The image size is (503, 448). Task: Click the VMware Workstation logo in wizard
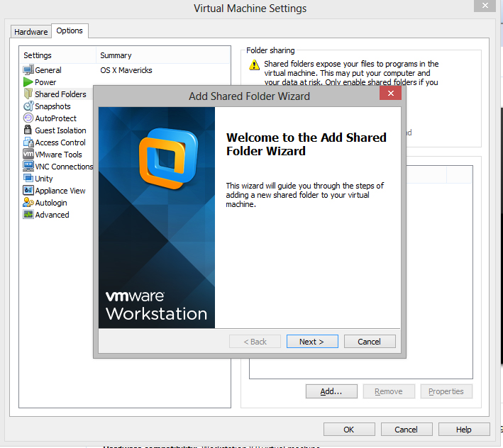pyautogui.click(x=168, y=158)
